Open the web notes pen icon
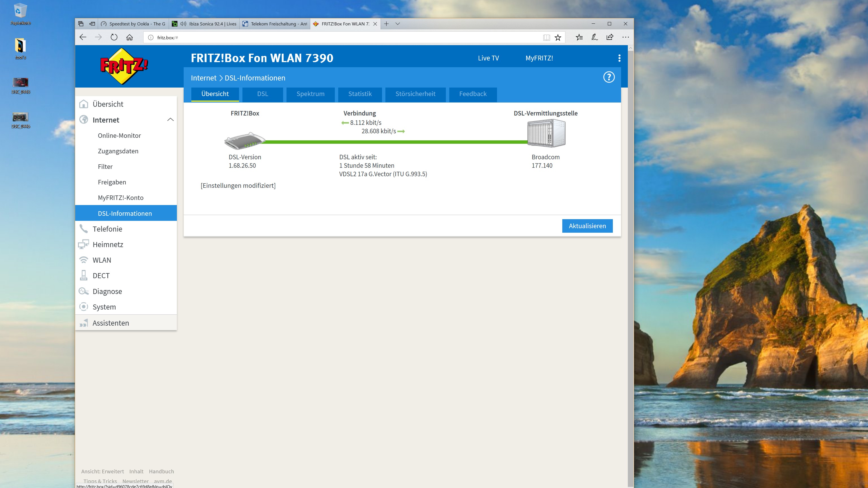The image size is (868, 488). click(594, 37)
